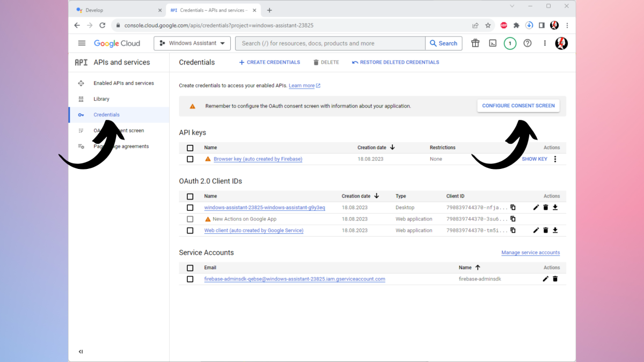This screenshot has width=644, height=362.
Task: Open the Google Cloud navigation menu
Action: 82,43
